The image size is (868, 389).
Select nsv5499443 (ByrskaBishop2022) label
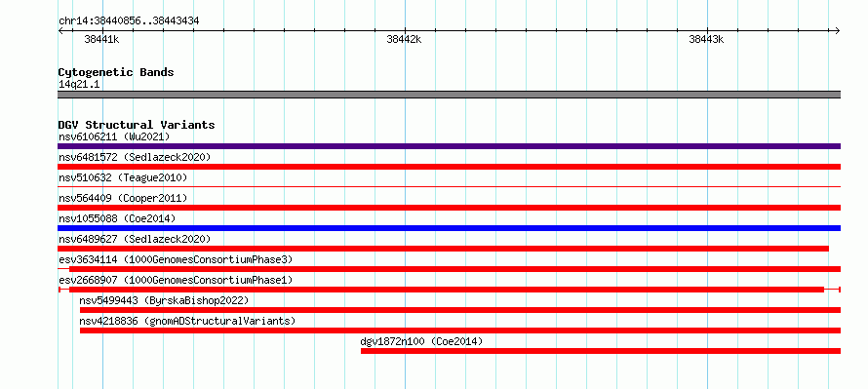(x=164, y=300)
